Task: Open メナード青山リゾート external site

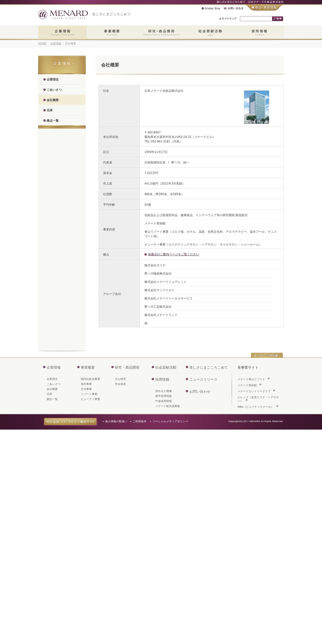Action: click(x=251, y=379)
